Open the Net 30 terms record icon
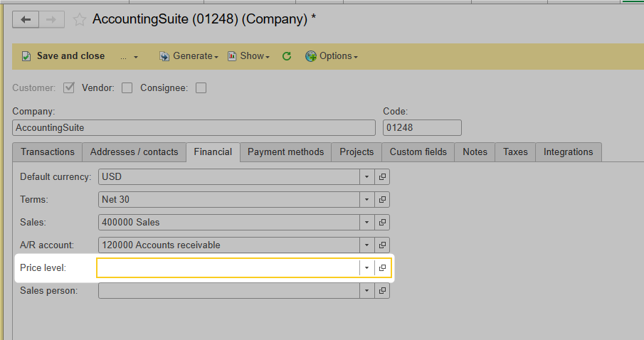 382,200
